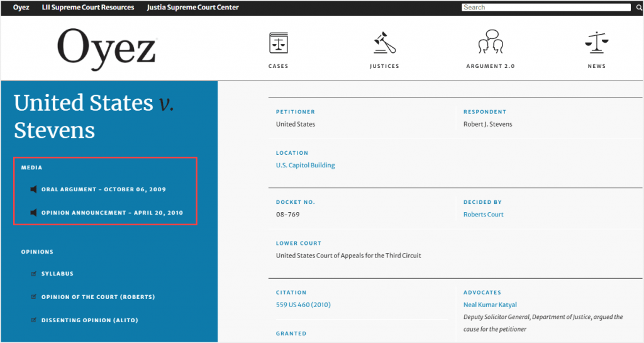The width and height of the screenshot is (644, 343).
Task: Click the GRANTED label
Action: pyautogui.click(x=291, y=334)
